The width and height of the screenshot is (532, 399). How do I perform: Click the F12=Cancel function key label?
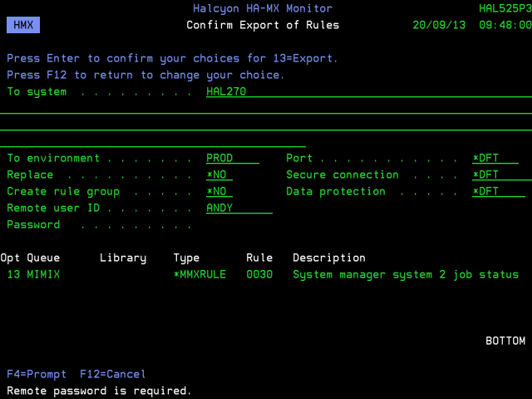[113, 374]
